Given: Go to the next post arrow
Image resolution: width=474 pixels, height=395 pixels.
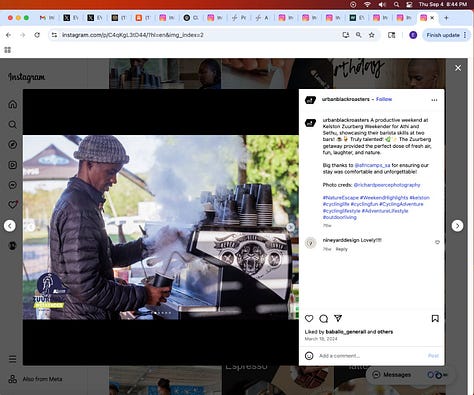Looking at the screenshot, I should click(x=457, y=226).
